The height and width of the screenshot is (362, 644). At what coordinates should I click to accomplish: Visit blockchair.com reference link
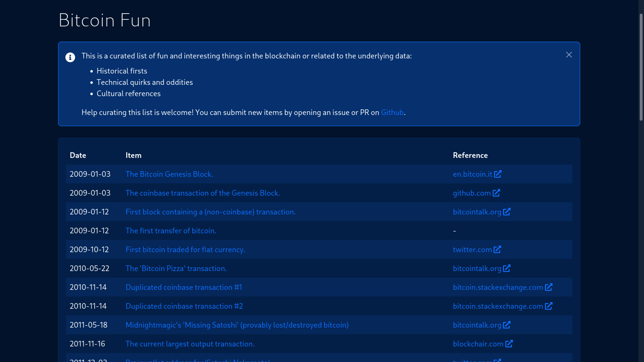point(478,344)
